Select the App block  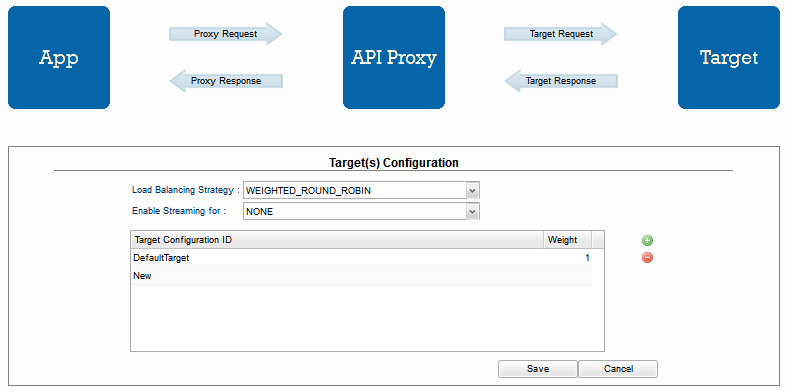(59, 57)
